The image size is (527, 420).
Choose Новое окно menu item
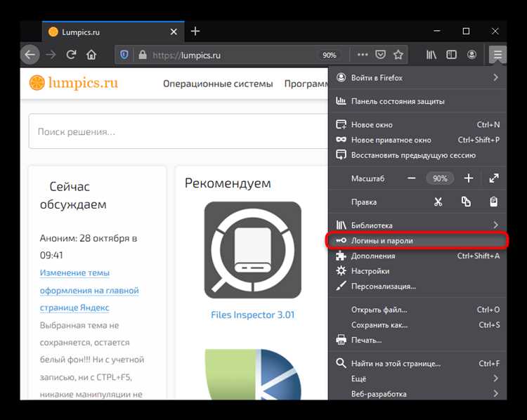[417, 124]
